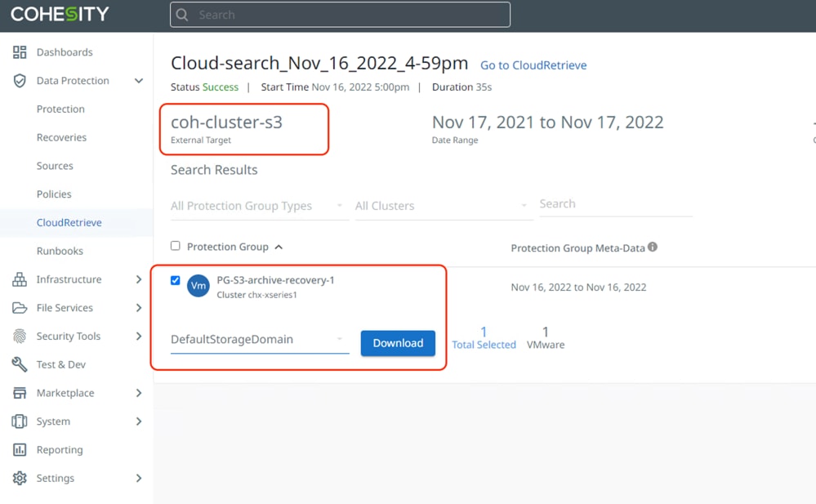Click the Status Success text

204,87
